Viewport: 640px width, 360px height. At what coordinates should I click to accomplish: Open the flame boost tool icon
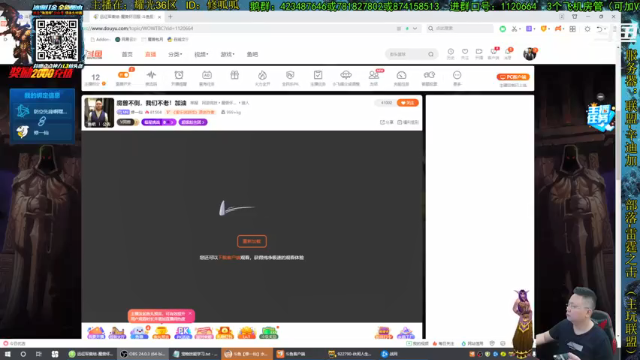[x=262, y=75]
